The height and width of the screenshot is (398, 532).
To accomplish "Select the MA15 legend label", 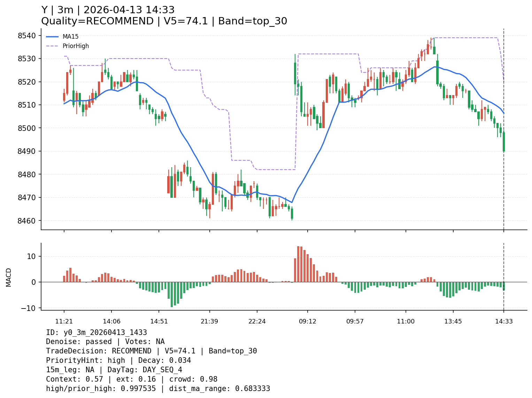I will point(70,37).
